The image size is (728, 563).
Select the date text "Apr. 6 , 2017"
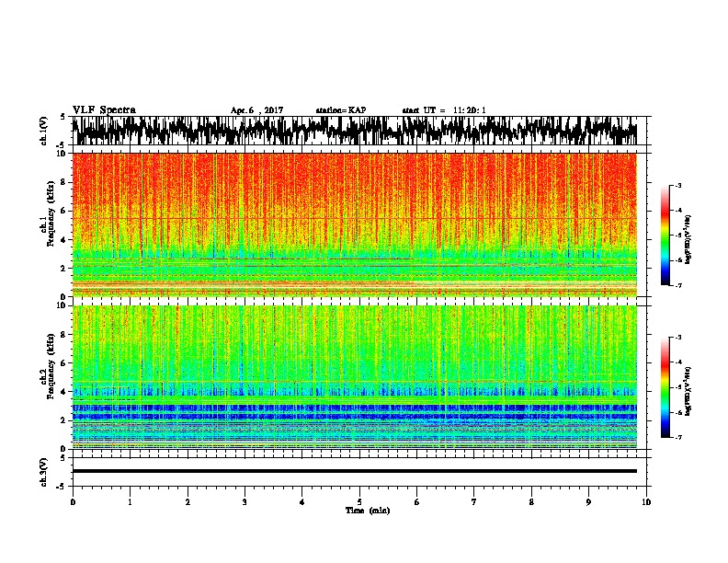tap(256, 110)
